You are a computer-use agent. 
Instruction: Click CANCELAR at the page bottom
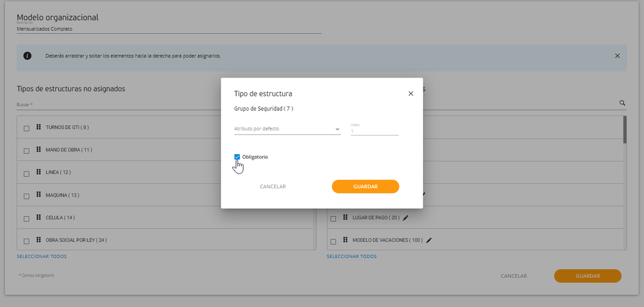(514, 276)
